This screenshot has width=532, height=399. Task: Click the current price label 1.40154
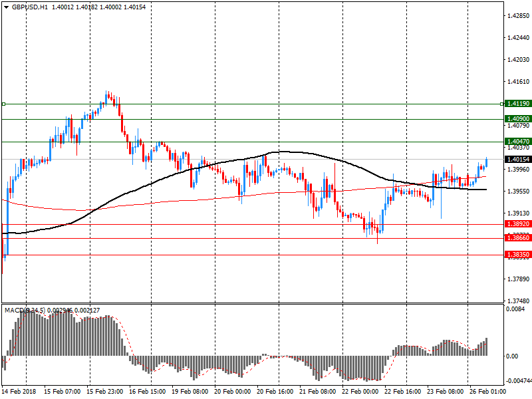click(x=518, y=159)
